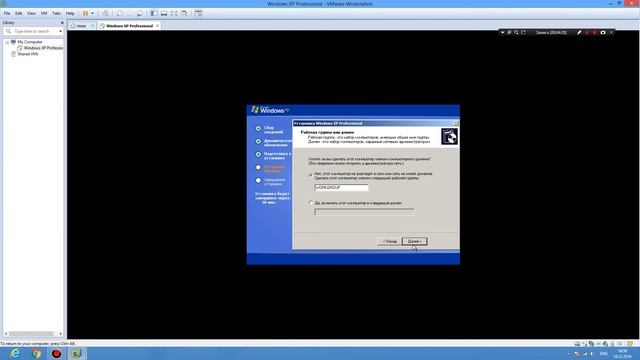Open Internet Explorer from the taskbar
Viewport: 640px width, 360px height.
tap(15, 353)
